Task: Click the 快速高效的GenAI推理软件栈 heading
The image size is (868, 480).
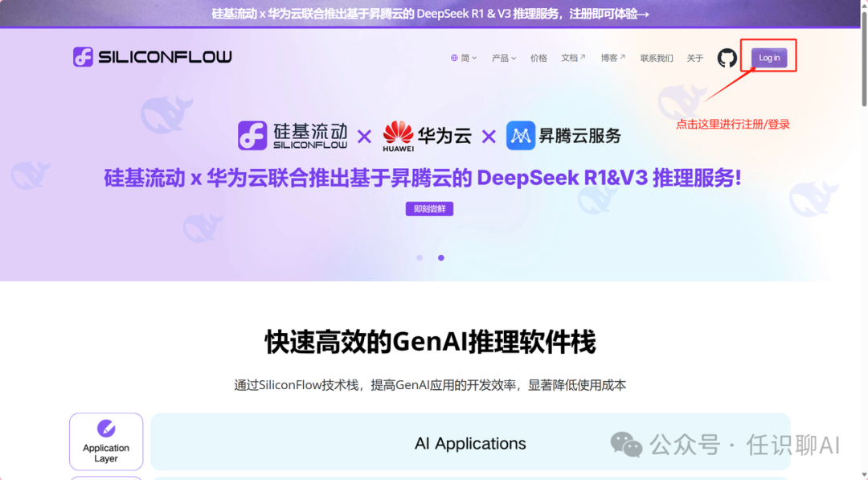Action: pyautogui.click(x=430, y=342)
